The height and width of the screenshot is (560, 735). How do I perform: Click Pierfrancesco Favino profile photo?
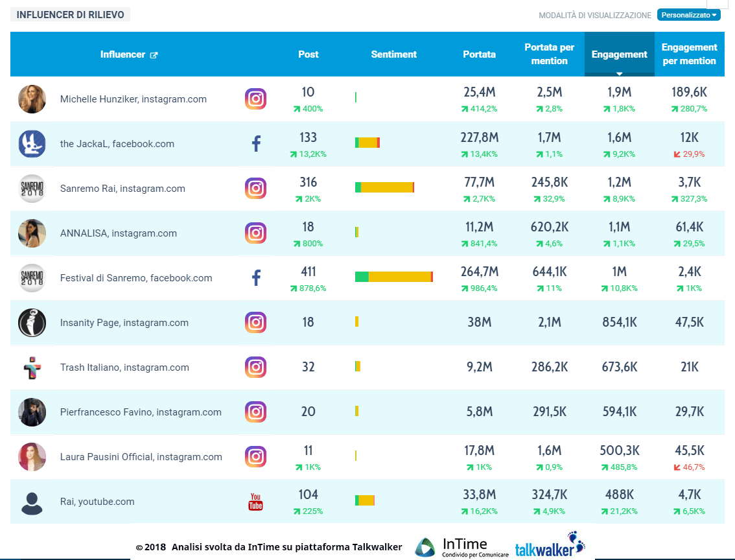click(32, 412)
